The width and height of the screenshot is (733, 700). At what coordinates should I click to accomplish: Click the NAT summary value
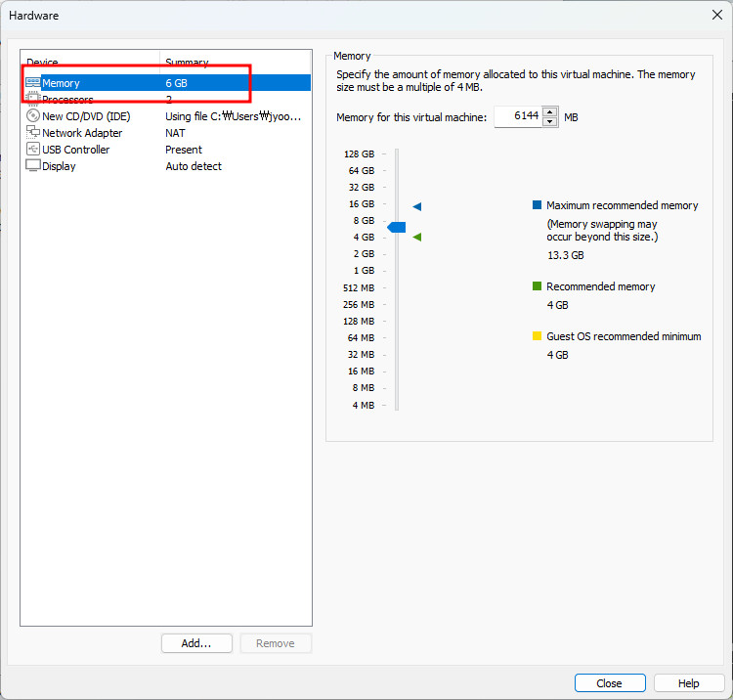point(175,133)
